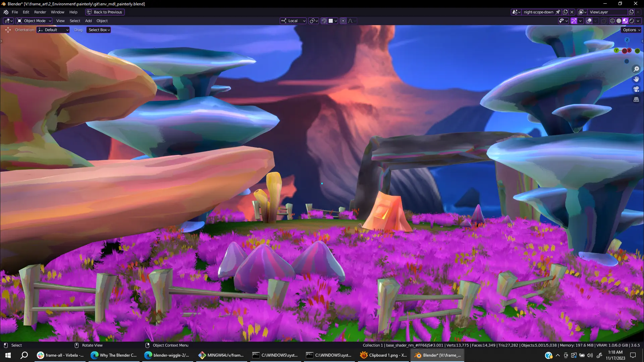
Task: Toggle proportional editing button
Action: click(x=343, y=21)
